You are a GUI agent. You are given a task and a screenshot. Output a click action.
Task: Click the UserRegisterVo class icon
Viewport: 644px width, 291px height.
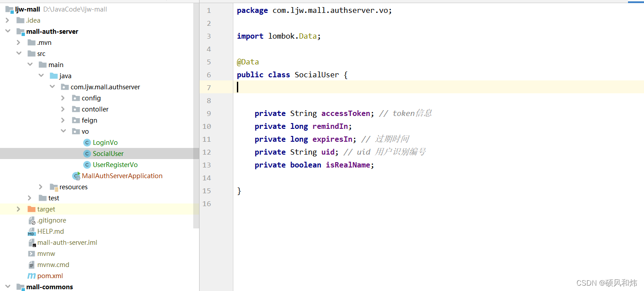[x=87, y=164]
